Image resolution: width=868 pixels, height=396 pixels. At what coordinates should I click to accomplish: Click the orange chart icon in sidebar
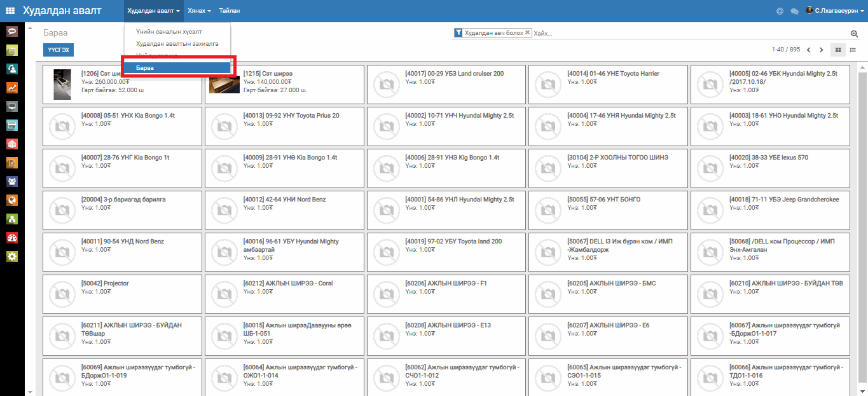pyautogui.click(x=11, y=88)
